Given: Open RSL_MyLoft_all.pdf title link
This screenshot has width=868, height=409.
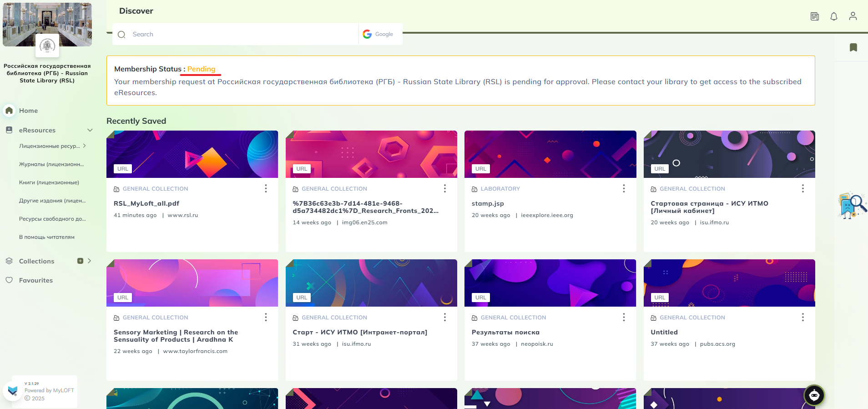Looking at the screenshot, I should [x=146, y=203].
